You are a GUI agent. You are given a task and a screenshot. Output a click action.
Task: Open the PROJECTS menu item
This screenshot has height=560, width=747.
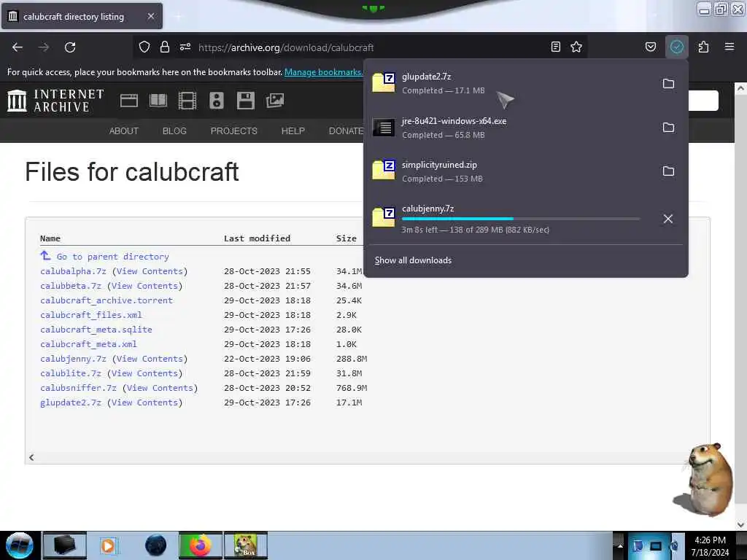[234, 131]
